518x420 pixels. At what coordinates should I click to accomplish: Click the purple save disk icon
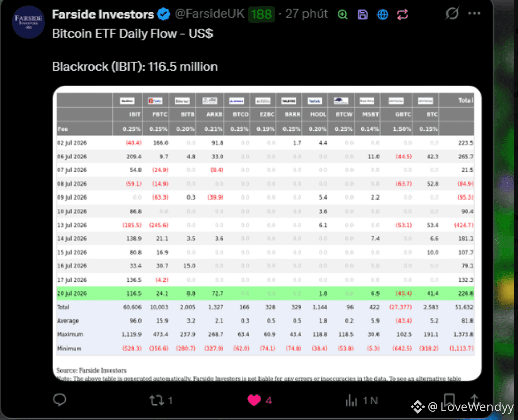pyautogui.click(x=362, y=14)
